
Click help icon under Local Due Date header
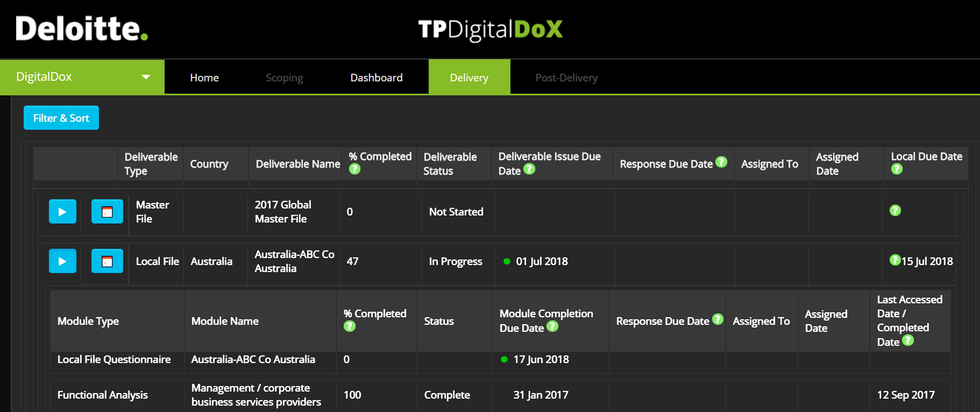(x=897, y=169)
